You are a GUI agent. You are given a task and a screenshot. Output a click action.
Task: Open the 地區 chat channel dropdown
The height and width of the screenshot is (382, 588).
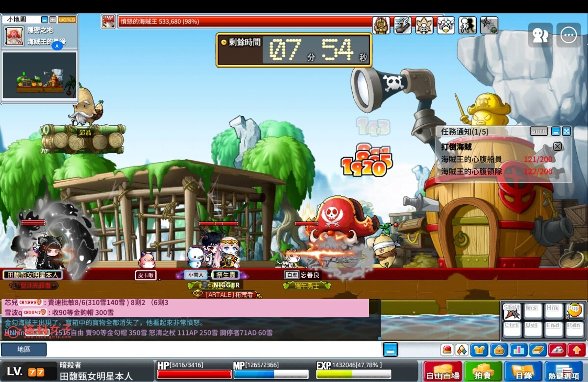coord(24,350)
